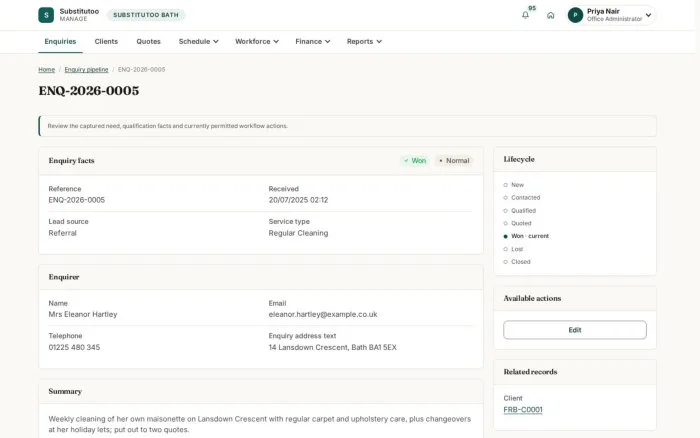Open the Quotes tab
Viewport: 700px width, 438px height.
tap(148, 42)
